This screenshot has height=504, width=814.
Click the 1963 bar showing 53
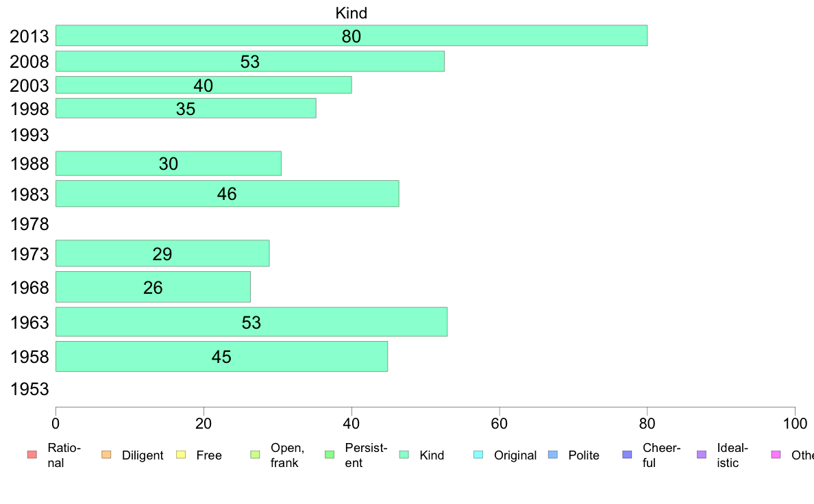coord(251,322)
